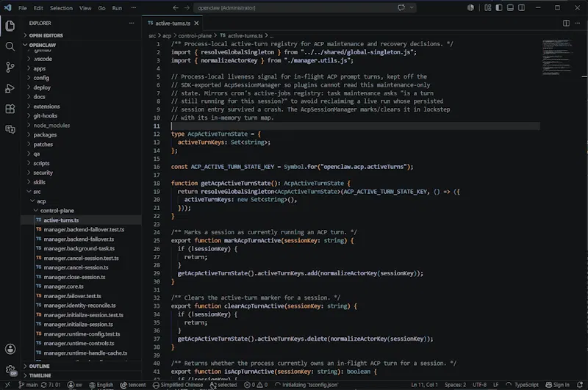This screenshot has width=588, height=390.
Task: Expand the packages folder
Action: pyautogui.click(x=81, y=135)
